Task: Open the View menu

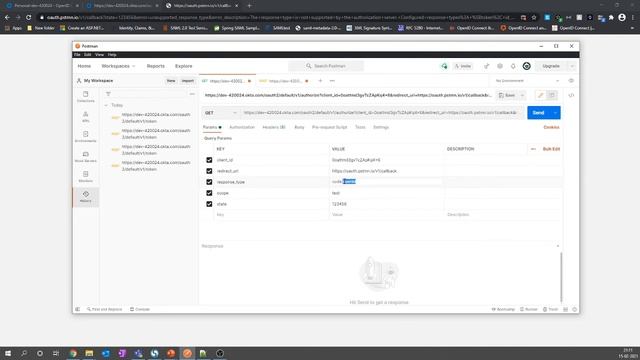Action: tap(99, 55)
